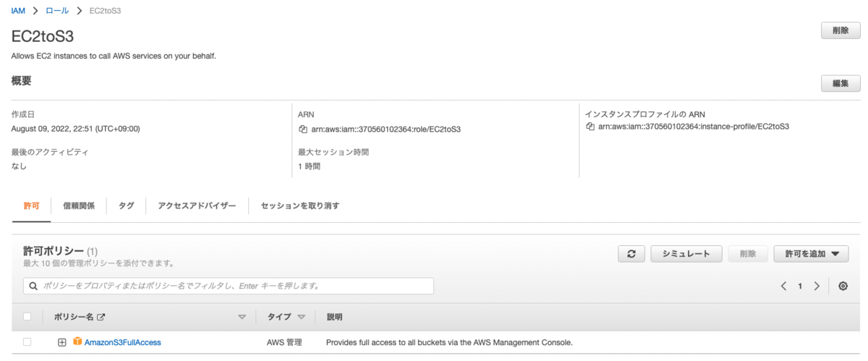This screenshot has height=361, width=868.
Task: Sort by the ポリシー名 column arrow
Action: click(x=242, y=318)
